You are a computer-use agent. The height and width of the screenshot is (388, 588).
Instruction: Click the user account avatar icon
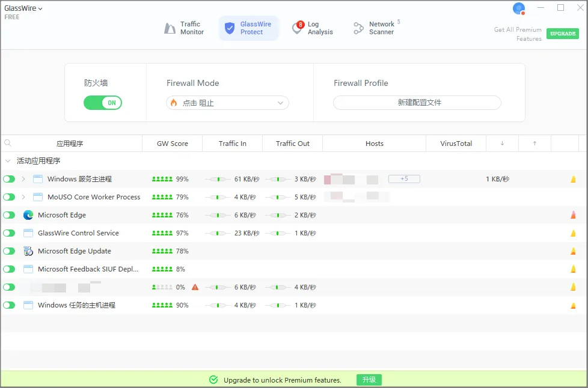(x=519, y=8)
